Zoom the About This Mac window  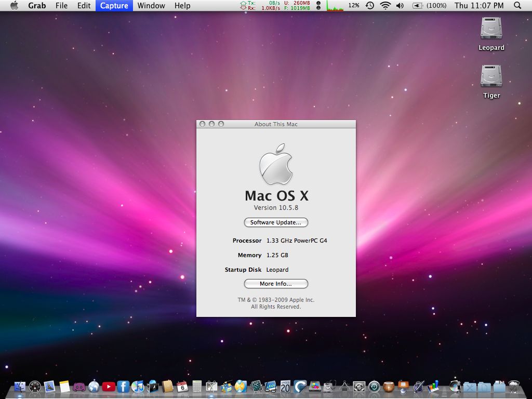(221, 124)
